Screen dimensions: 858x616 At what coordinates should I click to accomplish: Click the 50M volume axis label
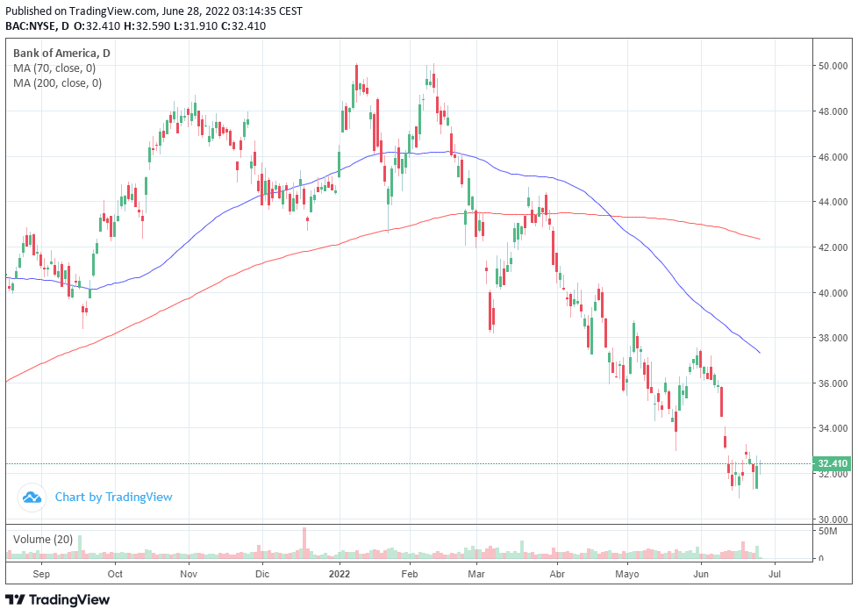(x=827, y=531)
